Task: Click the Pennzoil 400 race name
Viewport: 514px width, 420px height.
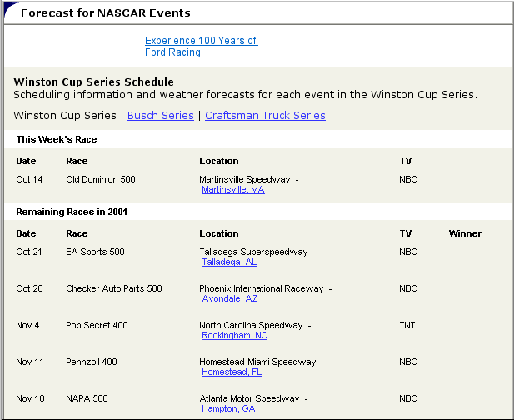Action: coord(92,362)
